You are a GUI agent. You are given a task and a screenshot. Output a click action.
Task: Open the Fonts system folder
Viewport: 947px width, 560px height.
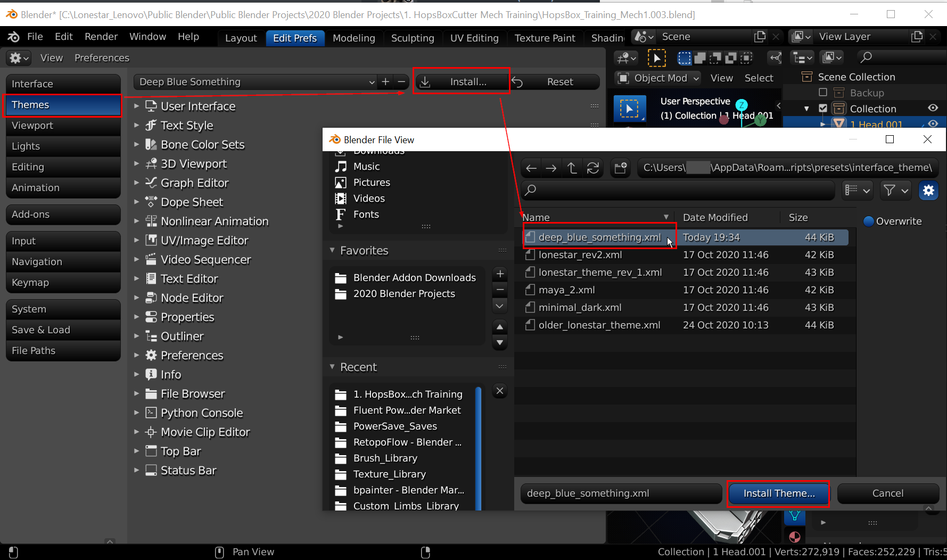[x=366, y=215]
